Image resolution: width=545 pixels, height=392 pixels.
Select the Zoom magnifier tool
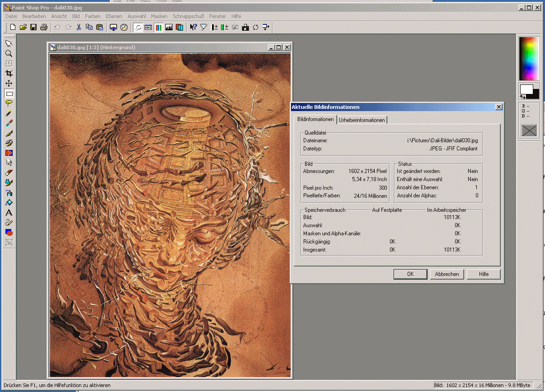(x=9, y=53)
